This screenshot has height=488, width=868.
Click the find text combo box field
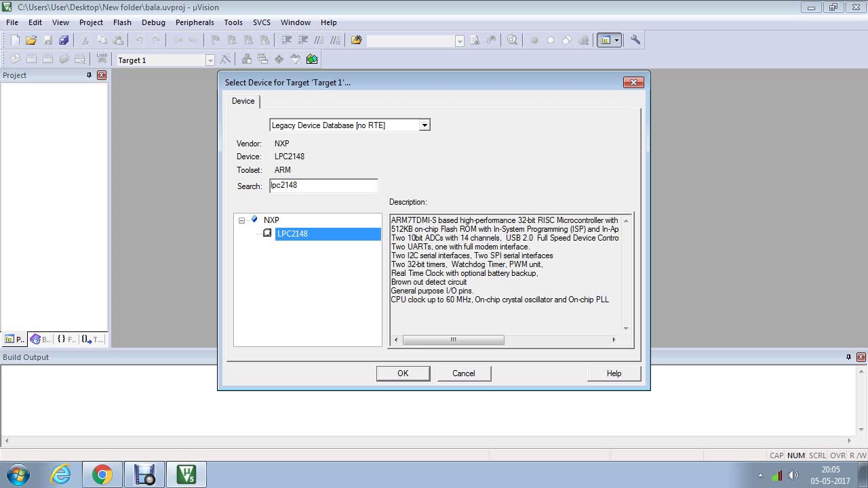(411, 41)
